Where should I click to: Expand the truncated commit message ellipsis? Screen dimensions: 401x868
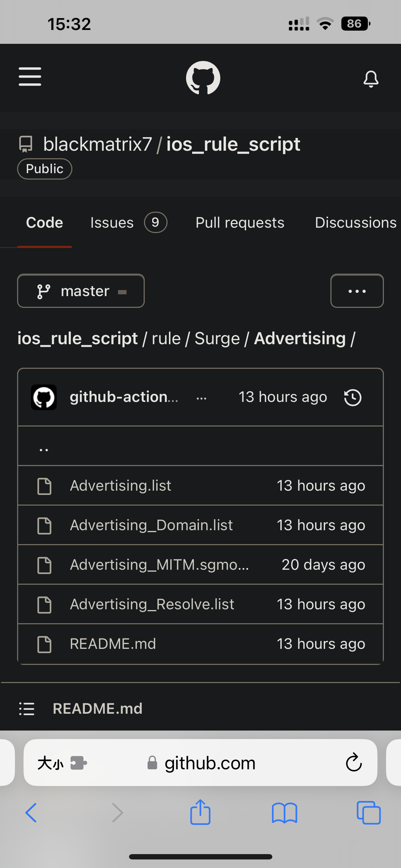point(201,398)
